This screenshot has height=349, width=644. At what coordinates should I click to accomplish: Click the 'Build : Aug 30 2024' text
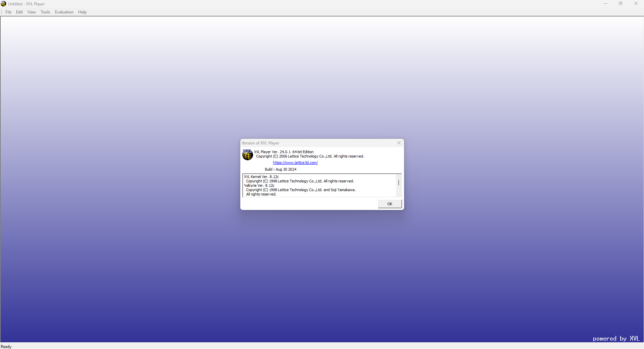[x=281, y=169]
